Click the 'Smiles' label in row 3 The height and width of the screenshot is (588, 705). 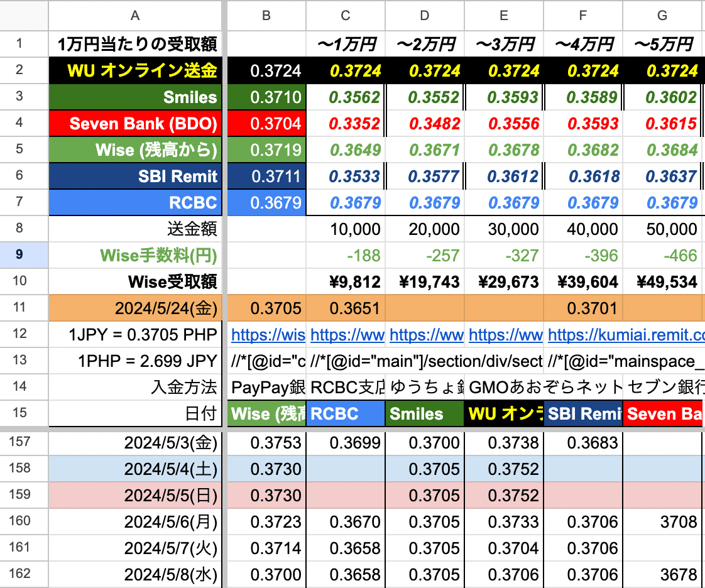(x=135, y=97)
